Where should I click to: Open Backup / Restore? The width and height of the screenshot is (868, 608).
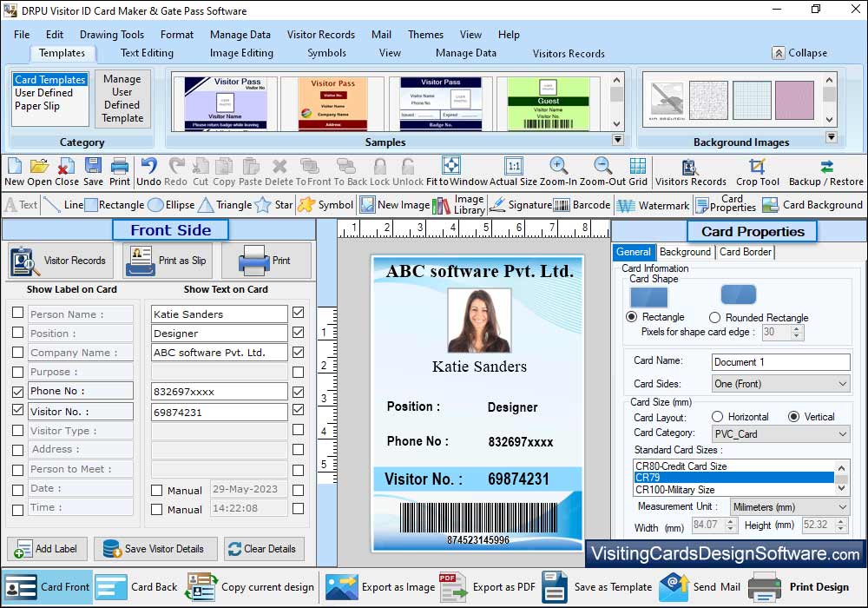(826, 172)
